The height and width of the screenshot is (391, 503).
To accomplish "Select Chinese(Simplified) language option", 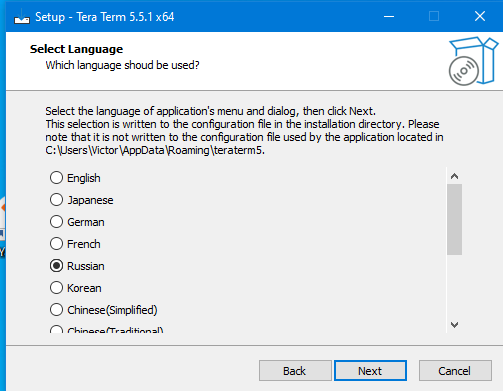I will point(104,310).
